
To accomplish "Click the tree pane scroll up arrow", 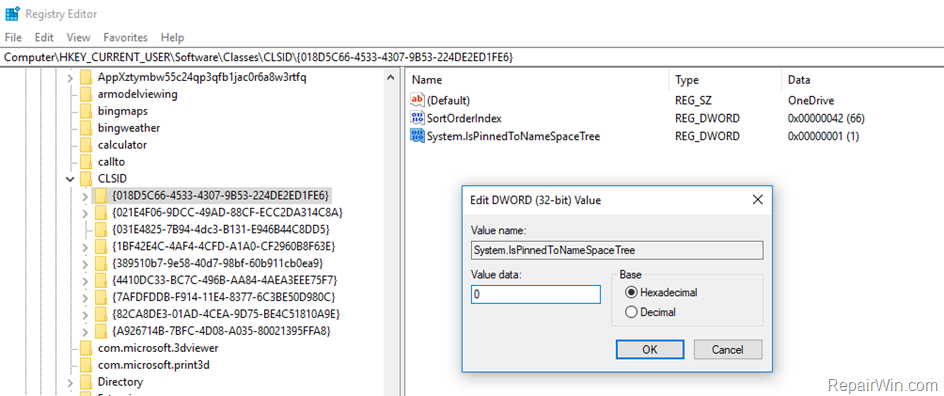I will click(x=390, y=78).
